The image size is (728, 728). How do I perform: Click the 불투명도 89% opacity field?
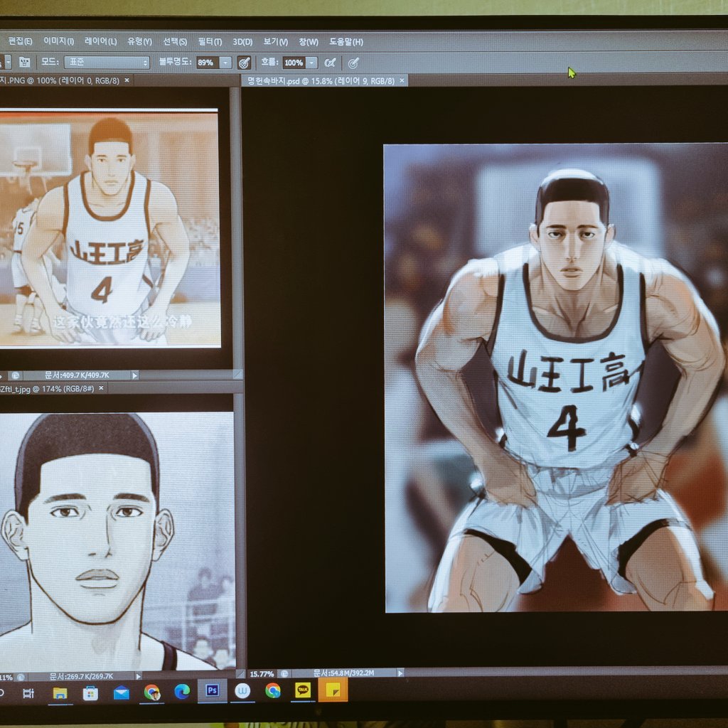click(x=207, y=63)
